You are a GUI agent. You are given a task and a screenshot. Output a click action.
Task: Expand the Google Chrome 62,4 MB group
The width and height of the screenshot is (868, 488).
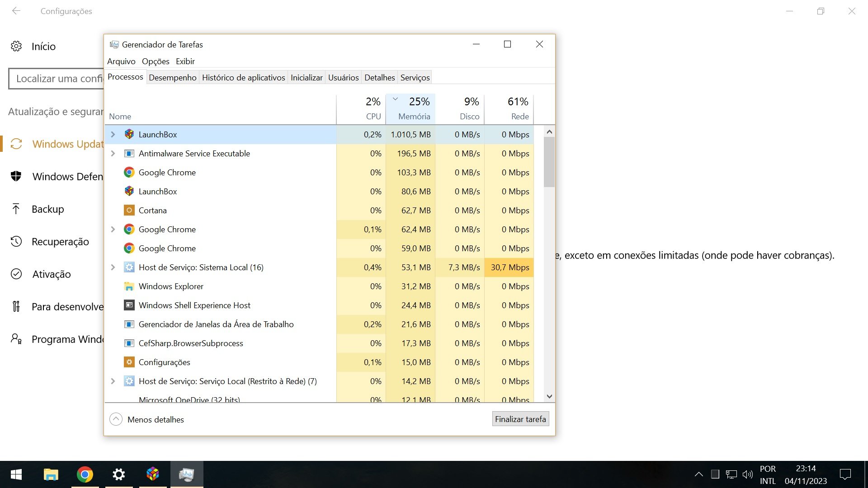pos(113,229)
